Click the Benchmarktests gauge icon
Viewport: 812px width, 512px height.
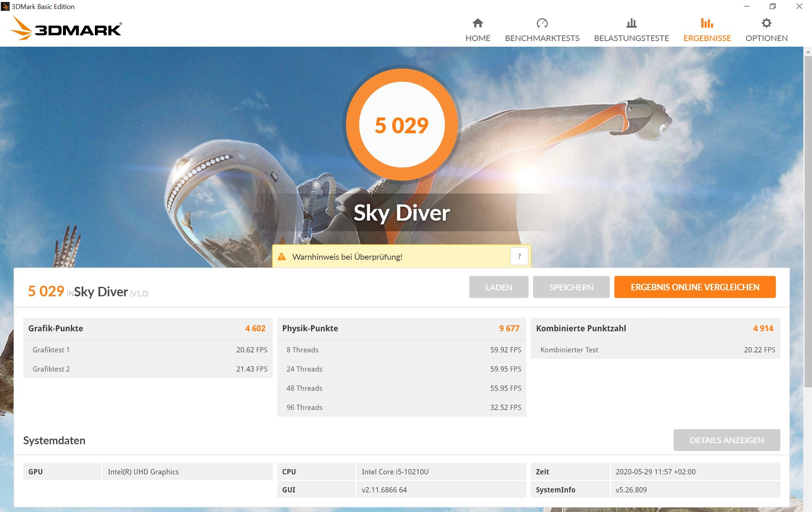(x=542, y=23)
